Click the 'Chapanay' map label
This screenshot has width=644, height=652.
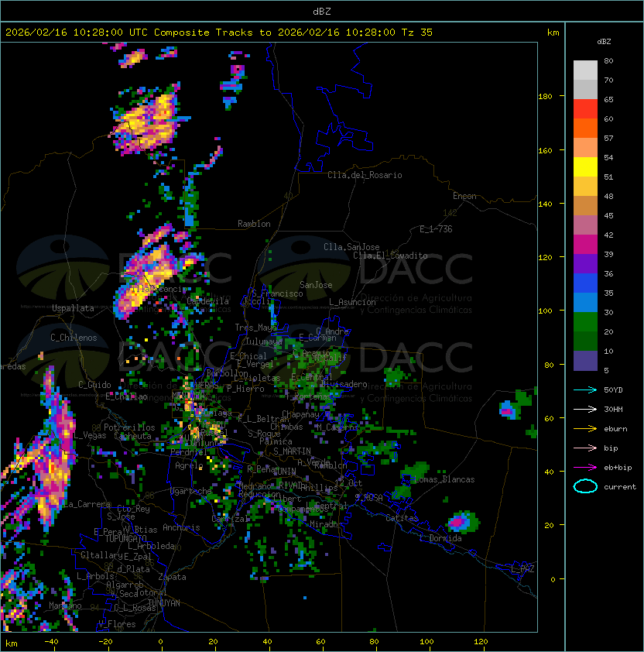[x=300, y=414]
